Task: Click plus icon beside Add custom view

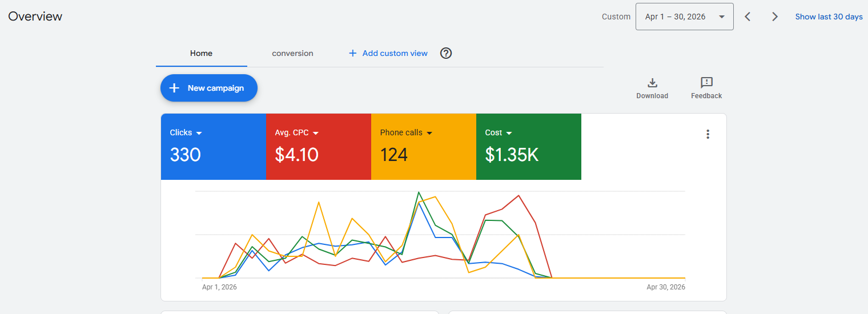Action: [352, 53]
